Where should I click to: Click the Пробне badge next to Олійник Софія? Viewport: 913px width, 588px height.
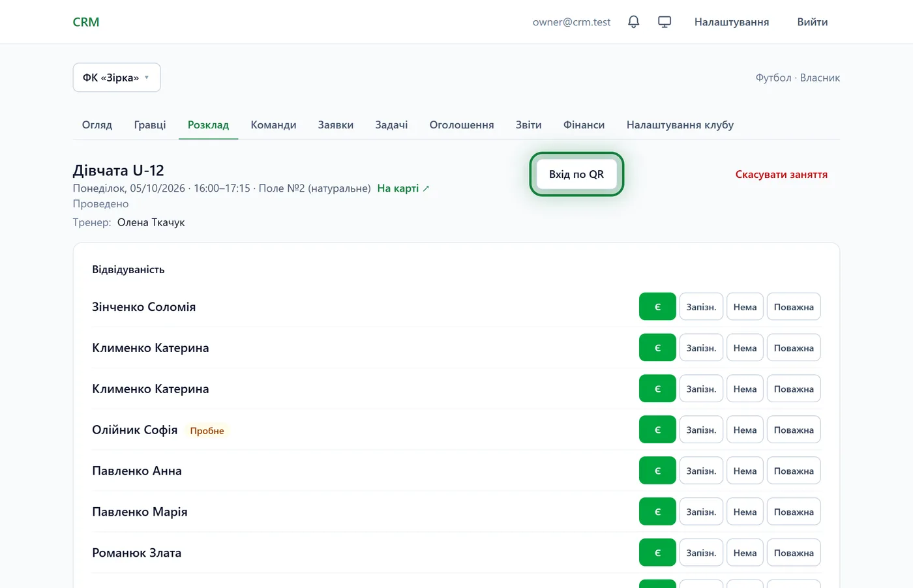coord(207,431)
